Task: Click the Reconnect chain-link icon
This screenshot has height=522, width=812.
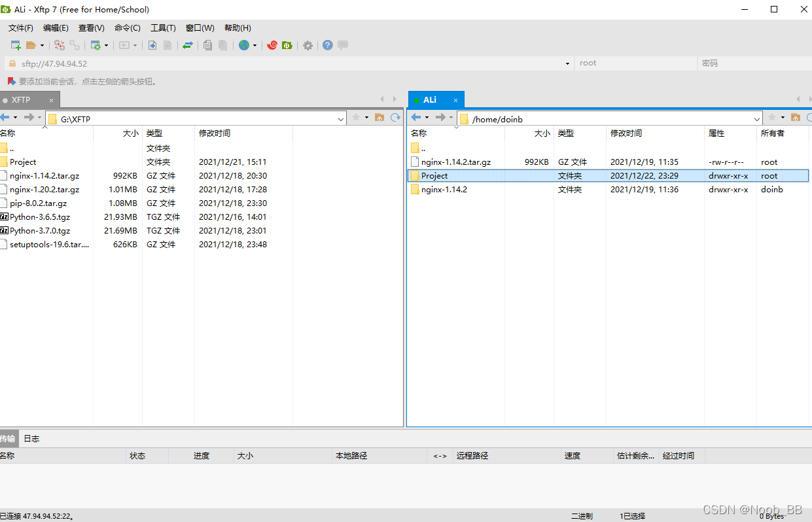Action: point(75,45)
